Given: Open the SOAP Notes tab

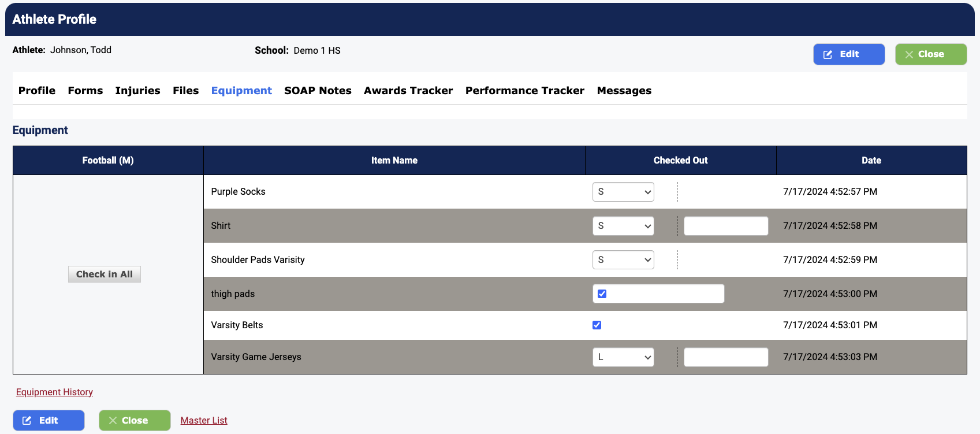Looking at the screenshot, I should pyautogui.click(x=318, y=91).
